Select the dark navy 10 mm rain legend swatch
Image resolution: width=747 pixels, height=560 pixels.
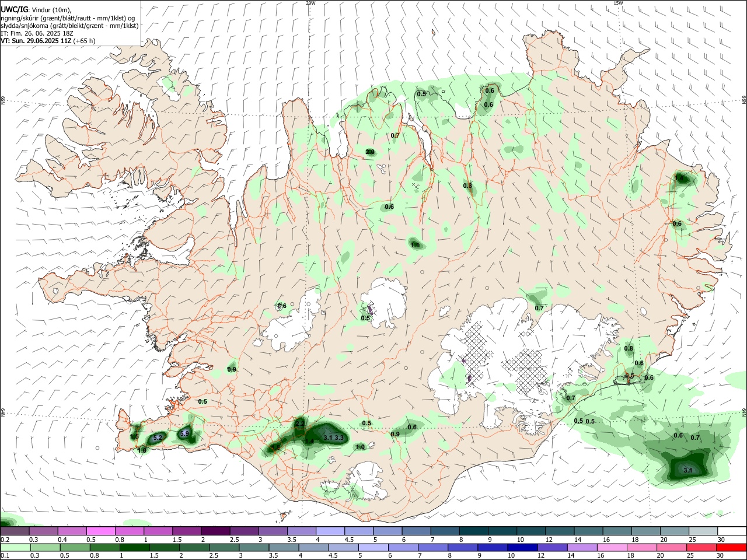[x=521, y=547]
